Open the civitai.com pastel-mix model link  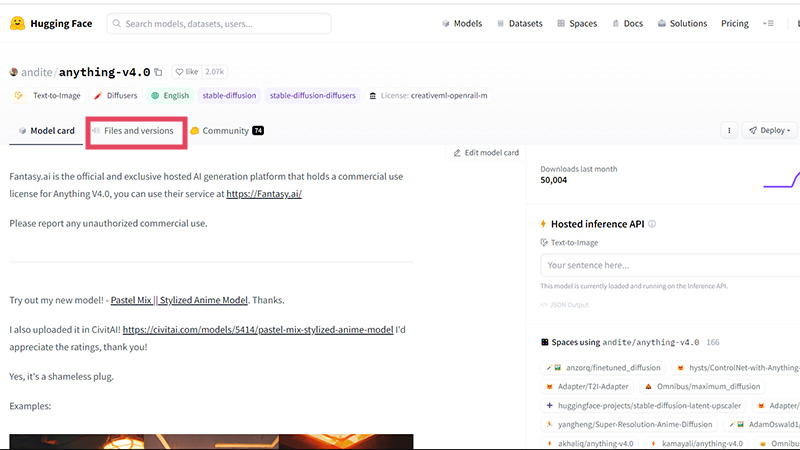(x=258, y=330)
